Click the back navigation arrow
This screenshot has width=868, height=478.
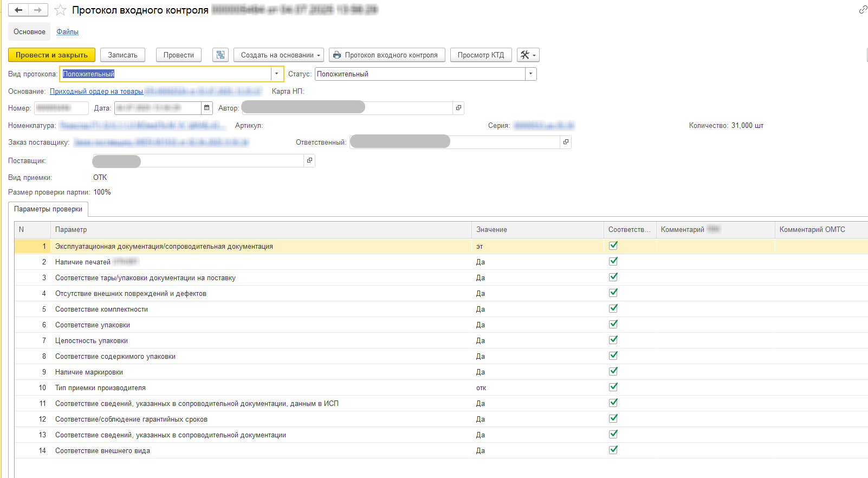18,10
